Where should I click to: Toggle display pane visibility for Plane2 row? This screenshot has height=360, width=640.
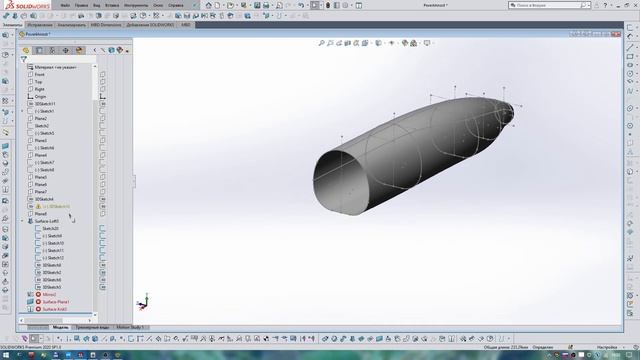pyautogui.click(x=102, y=118)
